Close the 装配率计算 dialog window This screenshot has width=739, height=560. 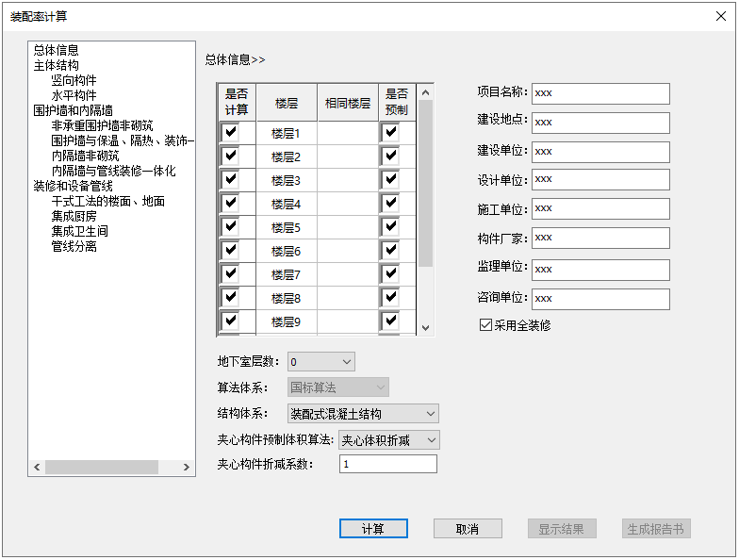[x=720, y=16]
